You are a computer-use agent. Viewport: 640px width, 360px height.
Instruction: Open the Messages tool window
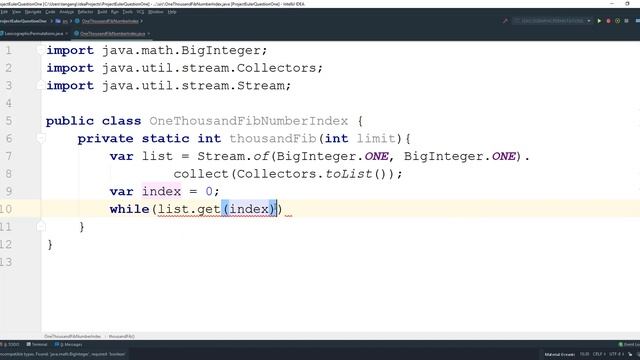(x=69, y=345)
